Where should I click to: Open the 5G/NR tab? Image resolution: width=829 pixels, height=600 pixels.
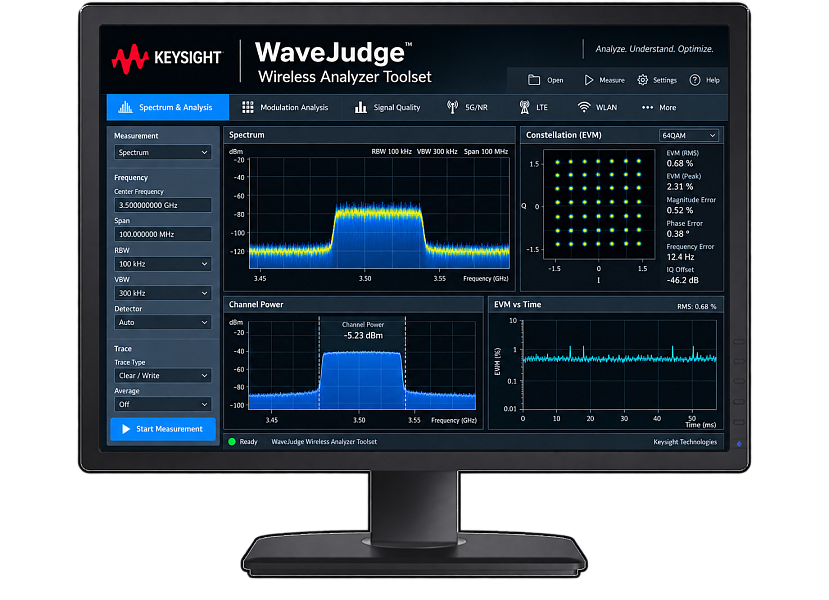click(x=467, y=107)
